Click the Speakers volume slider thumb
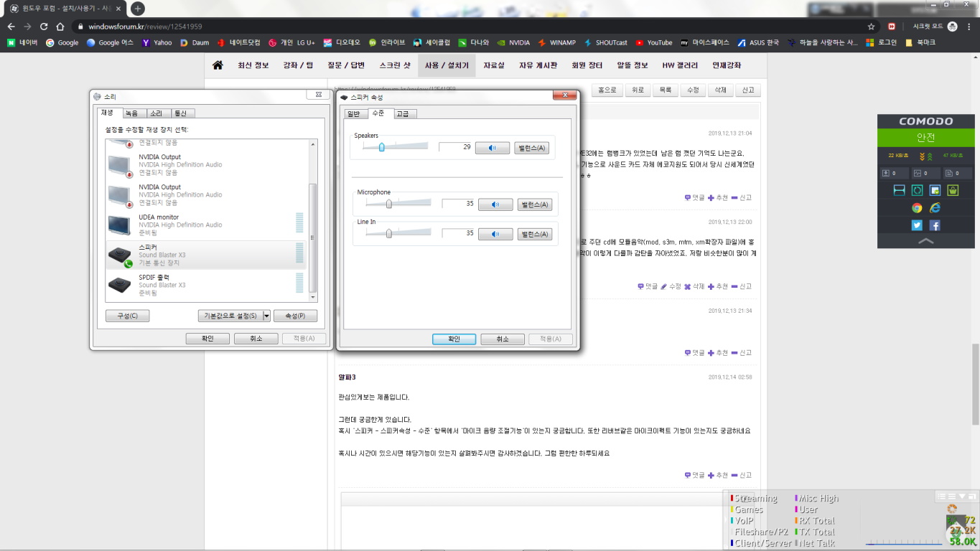 click(x=382, y=147)
